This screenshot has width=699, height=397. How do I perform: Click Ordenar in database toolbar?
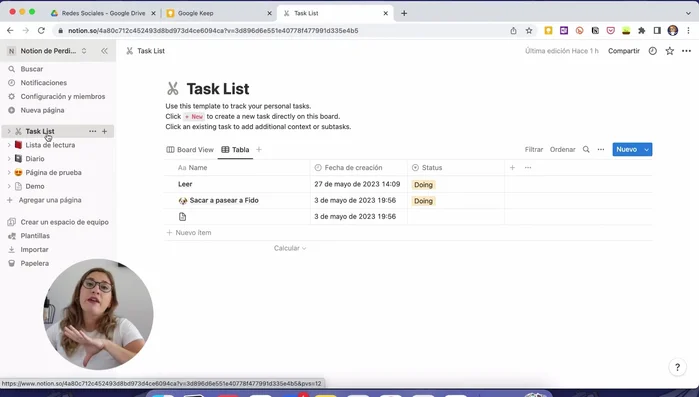pos(562,150)
